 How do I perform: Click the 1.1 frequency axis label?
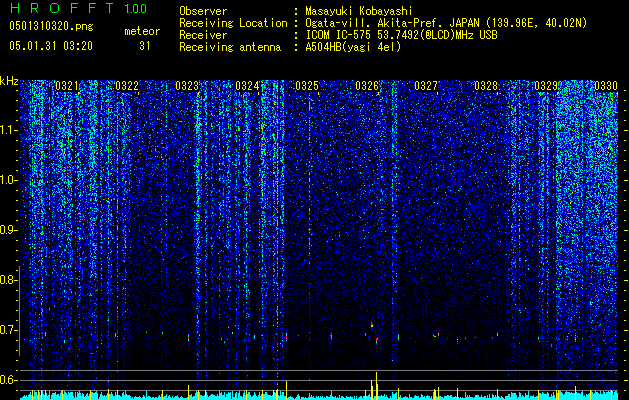(x=8, y=130)
